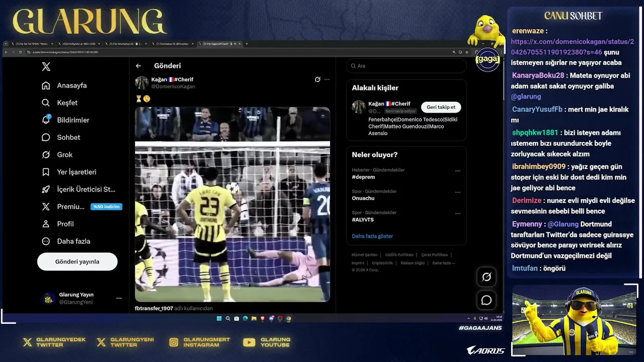Go to Anasayfa in the sidebar
Viewport: 644px width, 362px height.
click(64, 85)
